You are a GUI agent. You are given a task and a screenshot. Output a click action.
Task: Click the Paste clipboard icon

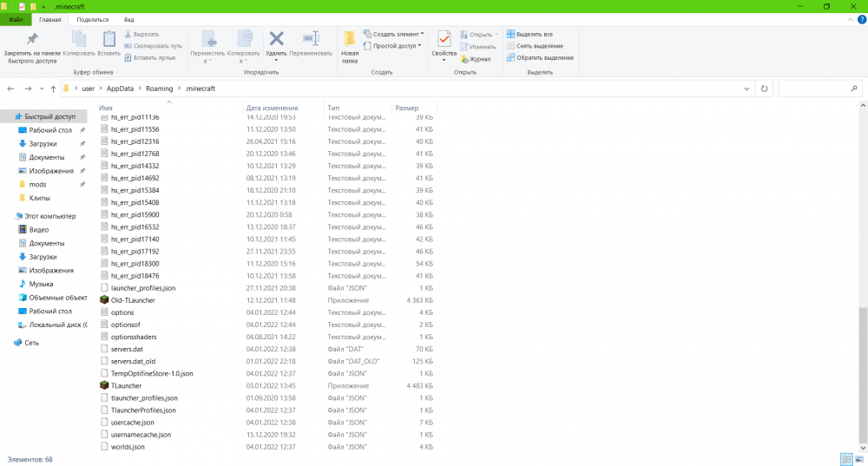(109, 39)
